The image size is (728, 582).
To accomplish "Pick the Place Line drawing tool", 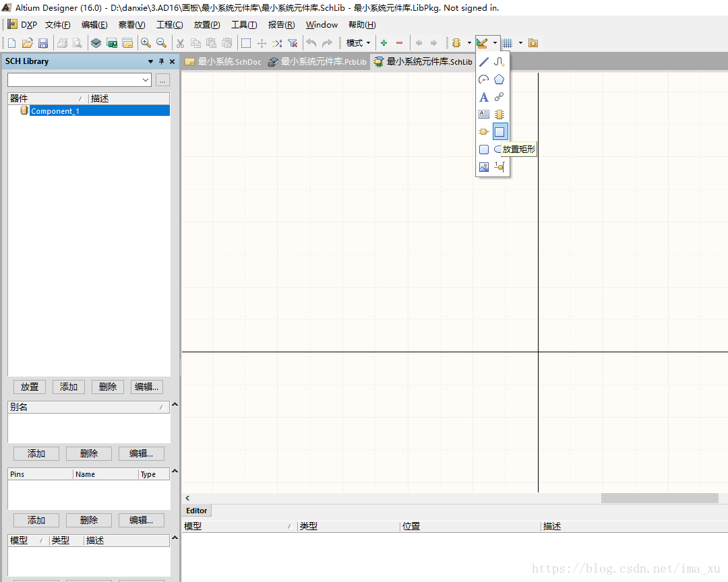I will tap(483, 62).
